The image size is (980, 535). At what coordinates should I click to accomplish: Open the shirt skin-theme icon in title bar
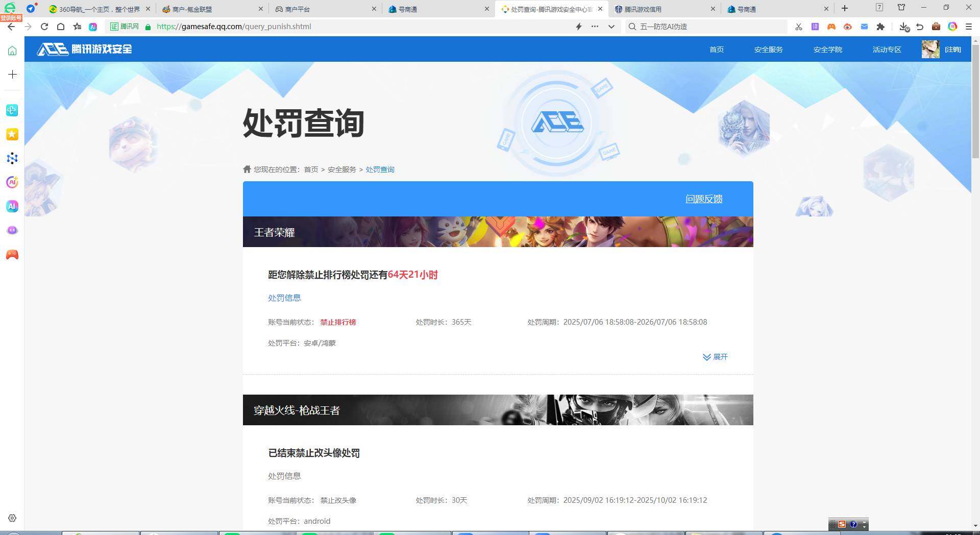pos(901,7)
